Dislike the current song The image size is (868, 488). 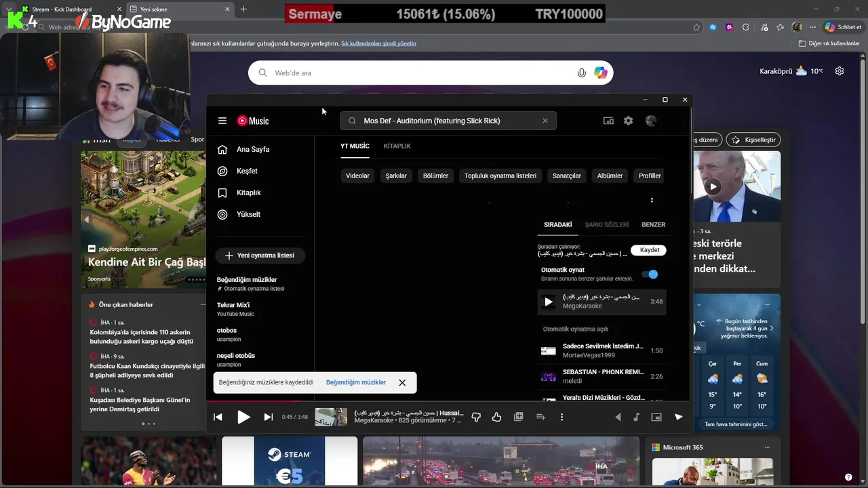coord(476,417)
